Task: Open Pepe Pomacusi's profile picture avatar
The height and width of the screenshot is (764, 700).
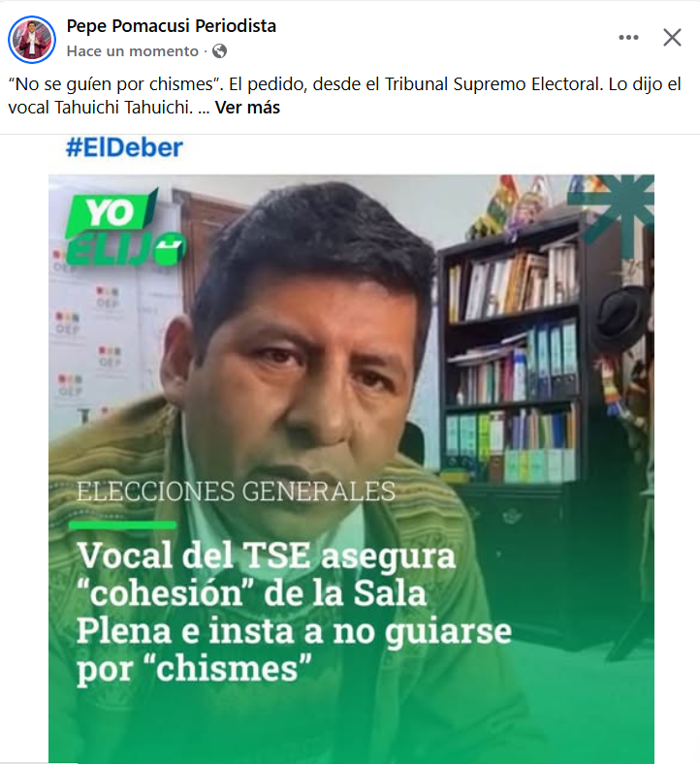Action: [32, 39]
